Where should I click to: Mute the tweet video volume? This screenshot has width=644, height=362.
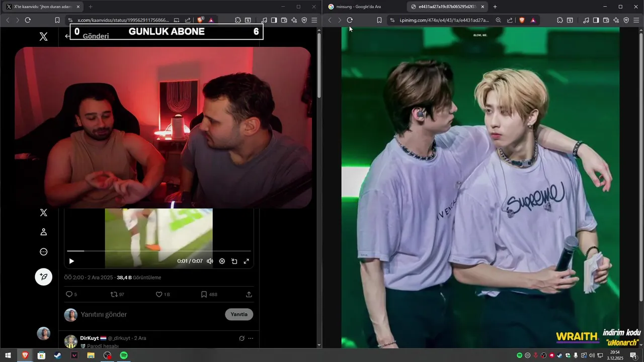pyautogui.click(x=210, y=261)
